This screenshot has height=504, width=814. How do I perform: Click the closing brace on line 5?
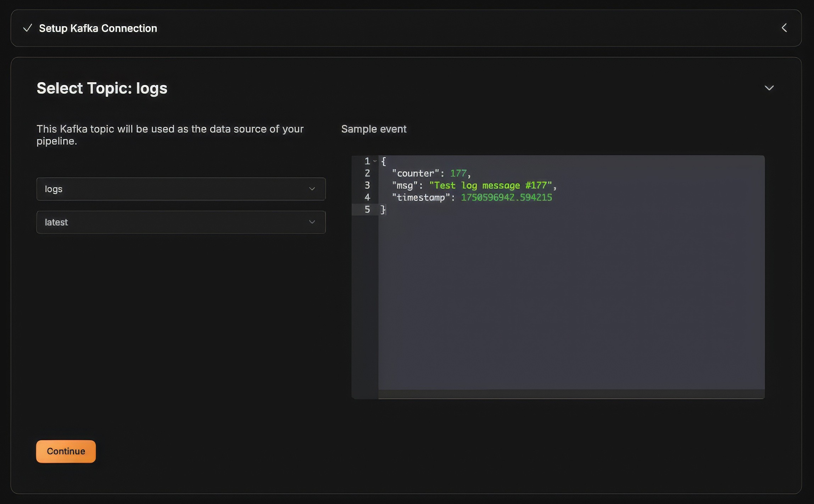coord(383,209)
